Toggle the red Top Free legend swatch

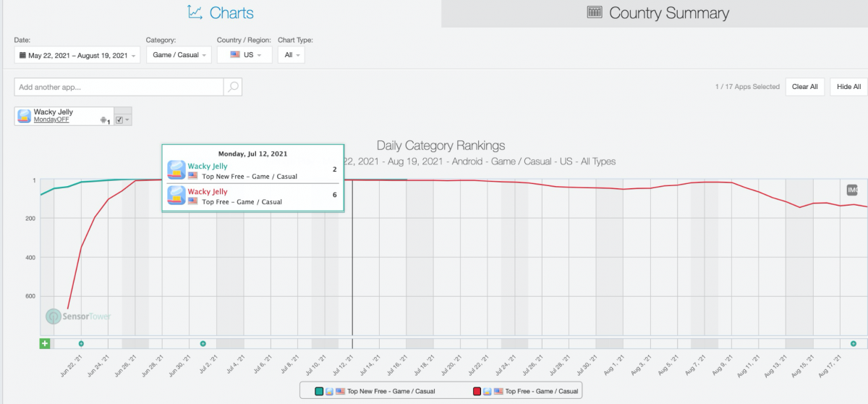click(477, 391)
